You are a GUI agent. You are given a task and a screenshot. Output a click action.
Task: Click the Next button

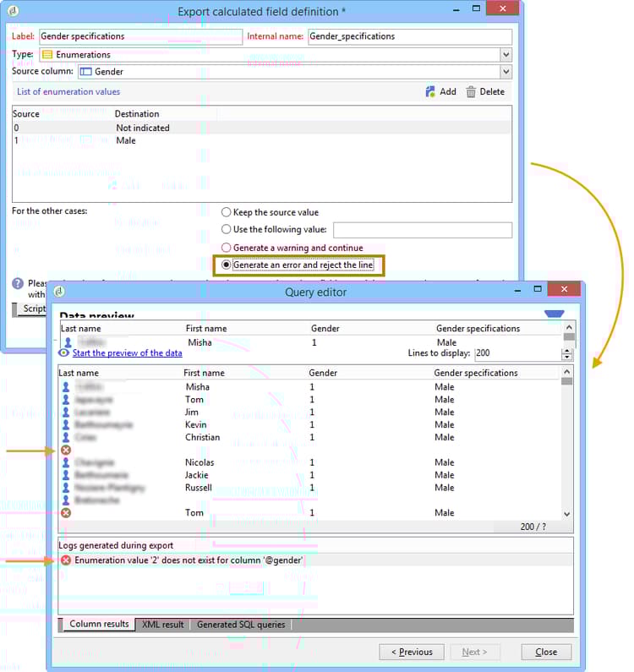click(474, 652)
